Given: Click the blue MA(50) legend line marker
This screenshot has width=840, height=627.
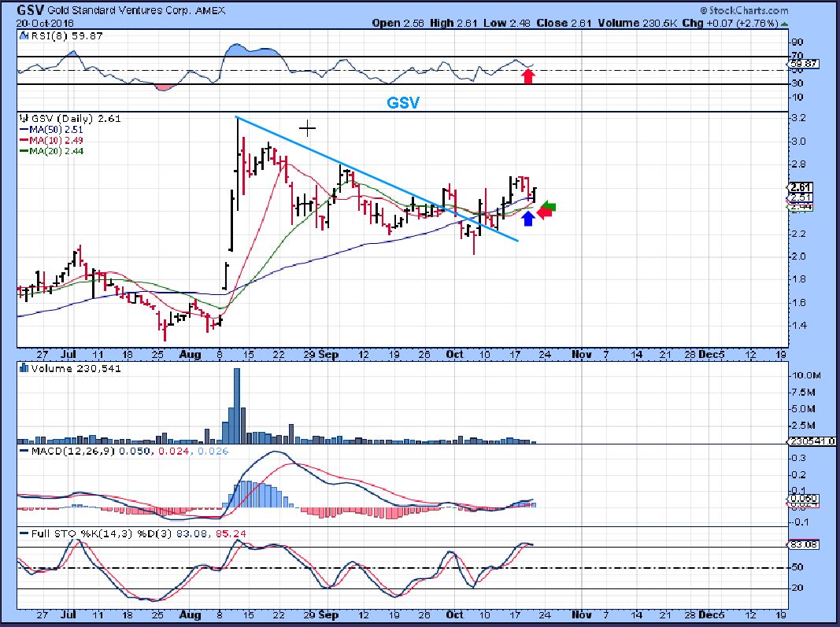Looking at the screenshot, I should [24, 130].
